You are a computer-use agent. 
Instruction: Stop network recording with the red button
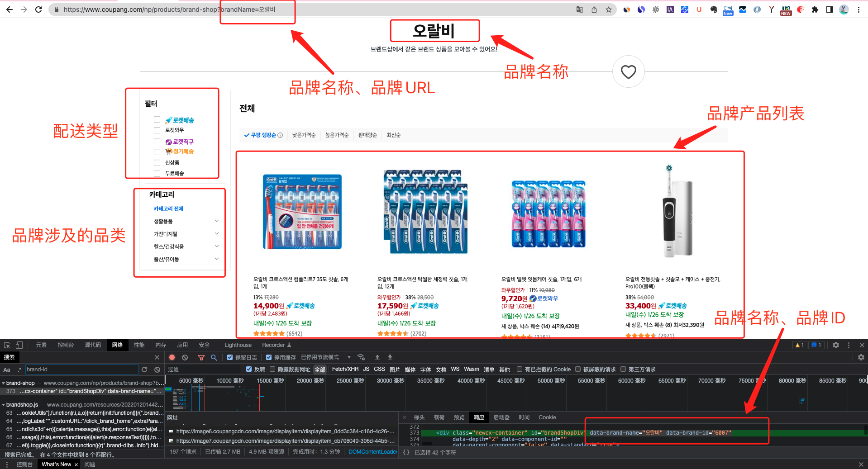(172, 357)
